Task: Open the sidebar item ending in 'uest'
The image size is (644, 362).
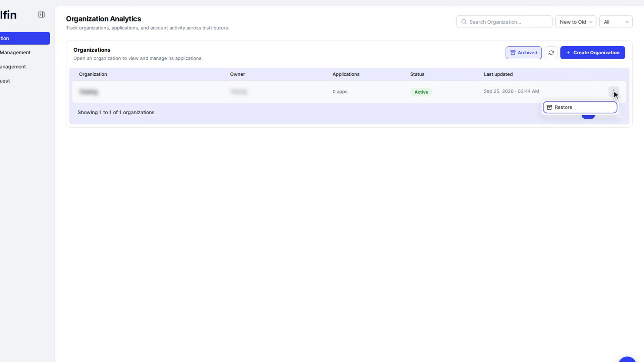Action: pos(5,81)
